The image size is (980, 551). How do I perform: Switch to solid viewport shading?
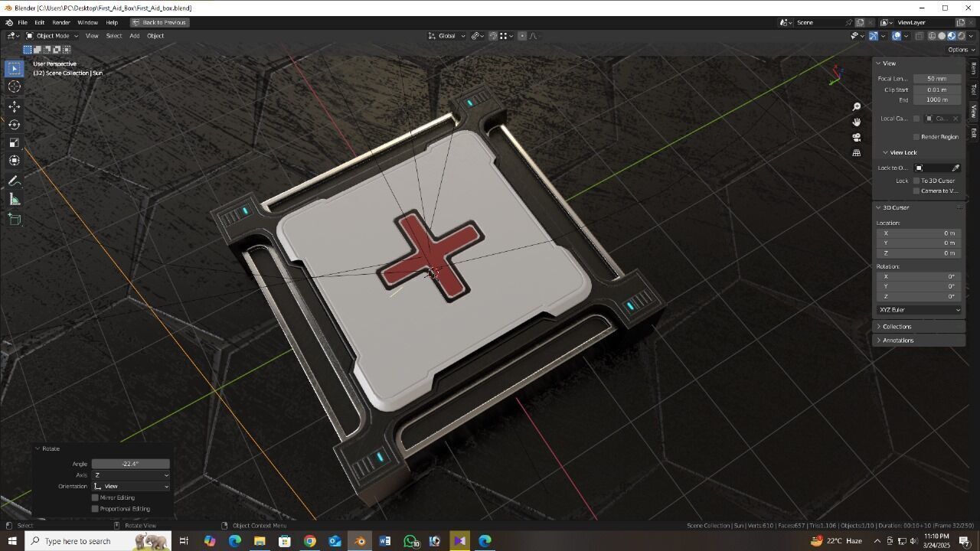942,36
